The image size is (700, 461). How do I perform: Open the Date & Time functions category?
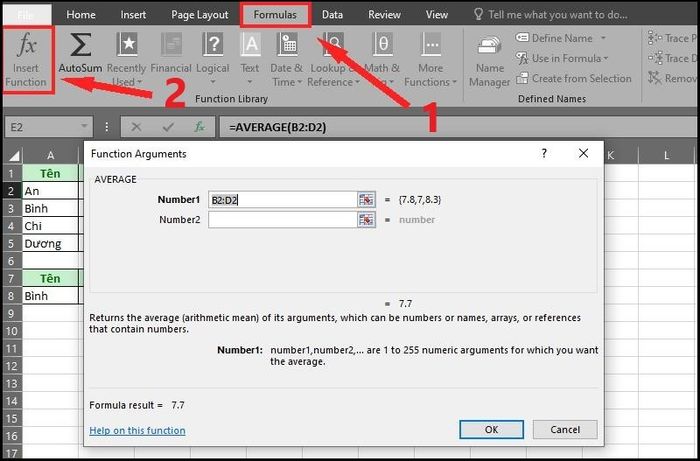[287, 60]
